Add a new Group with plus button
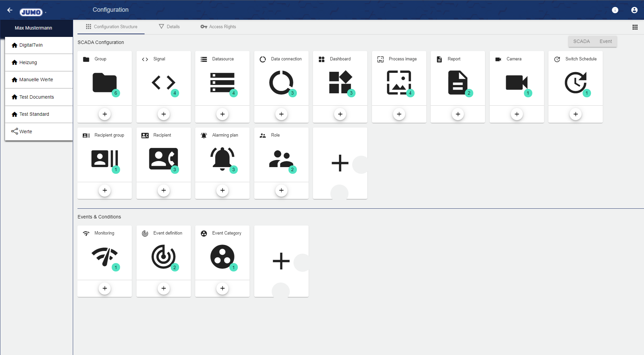The image size is (644, 355). [x=105, y=114]
